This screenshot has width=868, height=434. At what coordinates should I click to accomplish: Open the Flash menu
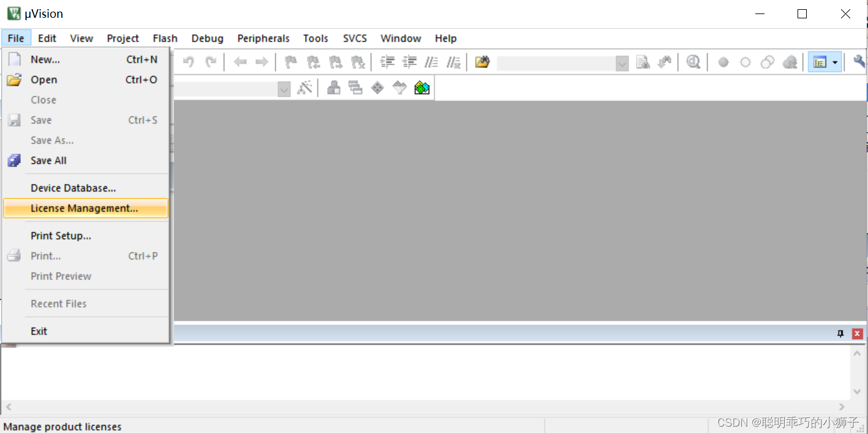pyautogui.click(x=165, y=38)
